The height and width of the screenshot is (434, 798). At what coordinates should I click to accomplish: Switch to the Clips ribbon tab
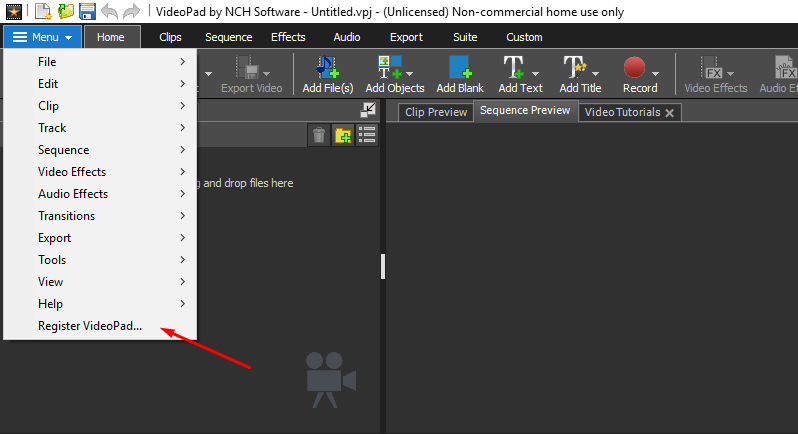[170, 37]
